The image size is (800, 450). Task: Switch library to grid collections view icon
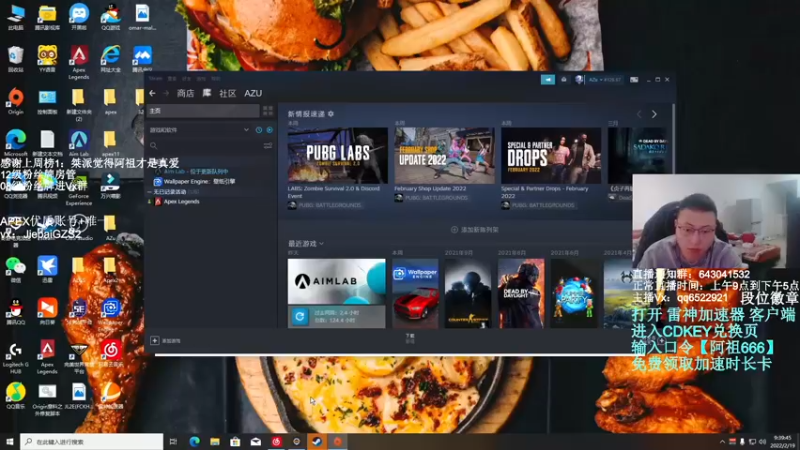pyautogui.click(x=268, y=111)
